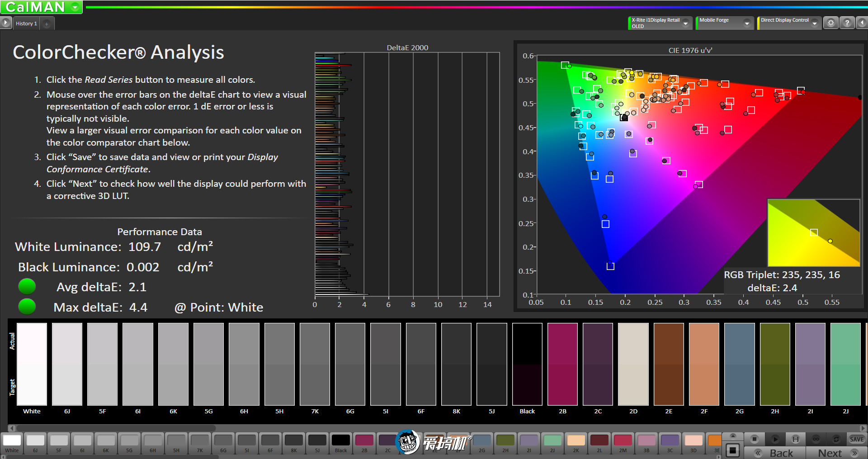The height and width of the screenshot is (459, 868).
Task: Open the CalMAN main menu dropdown
Action: 75,7
